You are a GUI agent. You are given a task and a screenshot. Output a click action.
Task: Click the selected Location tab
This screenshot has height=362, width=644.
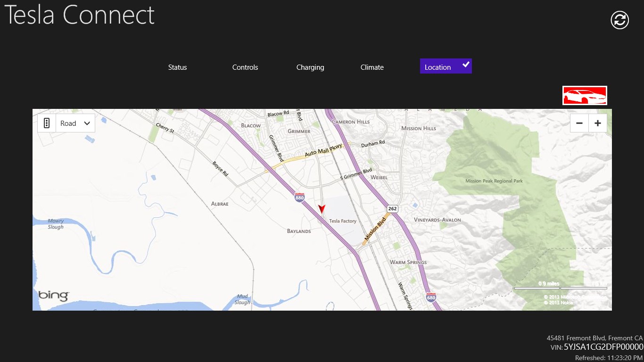coord(446,66)
